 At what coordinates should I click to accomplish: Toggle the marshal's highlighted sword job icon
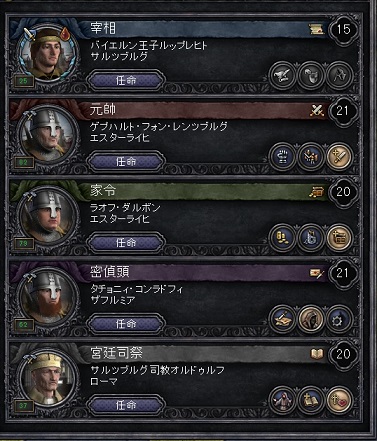pos(339,157)
